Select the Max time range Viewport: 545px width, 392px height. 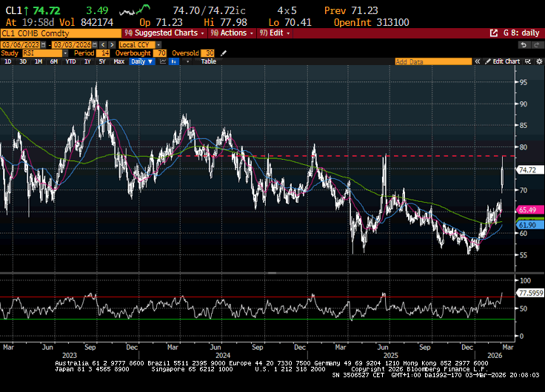click(119, 61)
